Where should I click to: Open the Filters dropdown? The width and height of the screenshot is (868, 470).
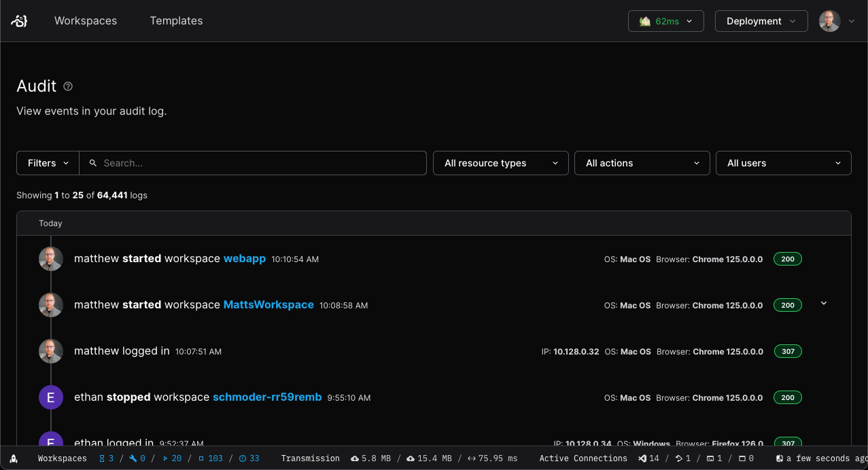[47, 163]
